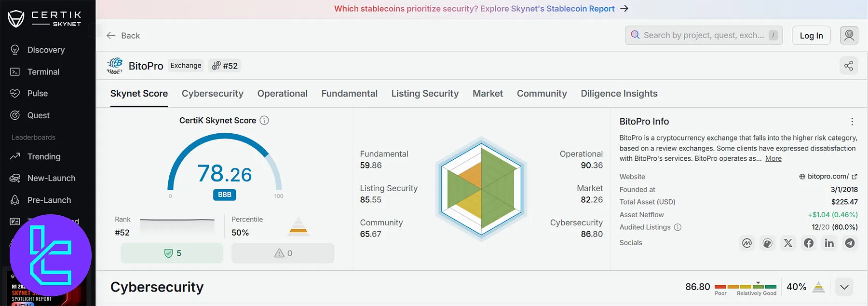Open the Stablecoin Report banner link
This screenshot has width=868, height=306.
475,9
